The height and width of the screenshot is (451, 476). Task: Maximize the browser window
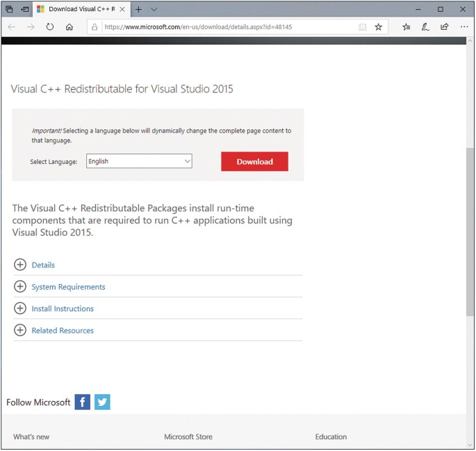pyautogui.click(x=441, y=10)
